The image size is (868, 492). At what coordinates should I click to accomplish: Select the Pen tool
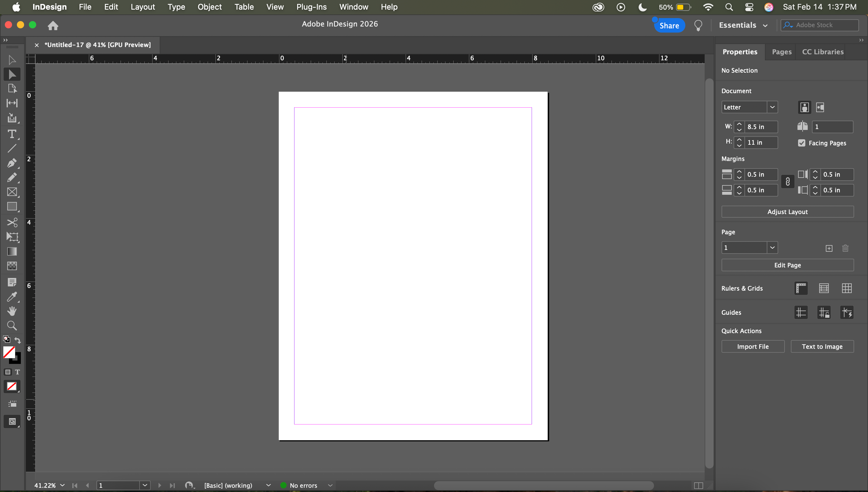coord(12,163)
